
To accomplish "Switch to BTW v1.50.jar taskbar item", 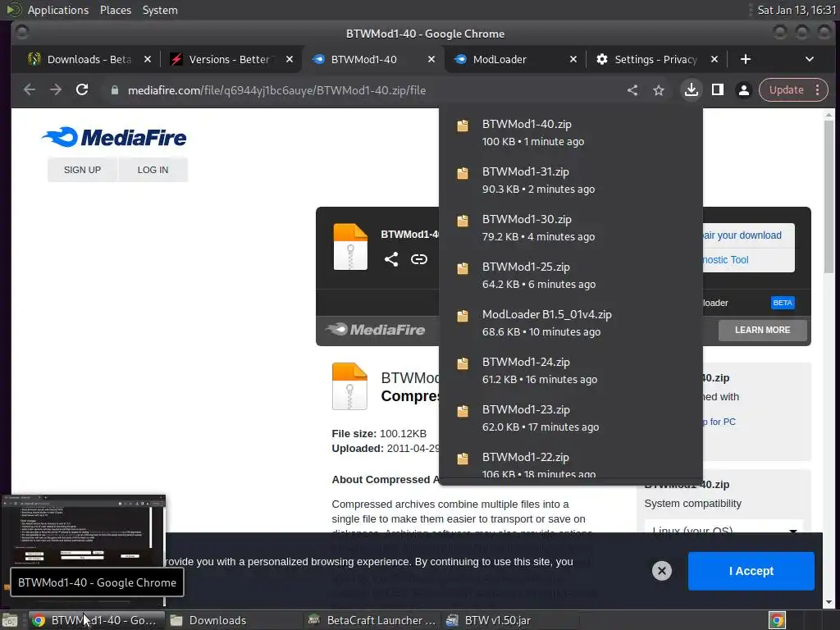I will [x=512, y=620].
